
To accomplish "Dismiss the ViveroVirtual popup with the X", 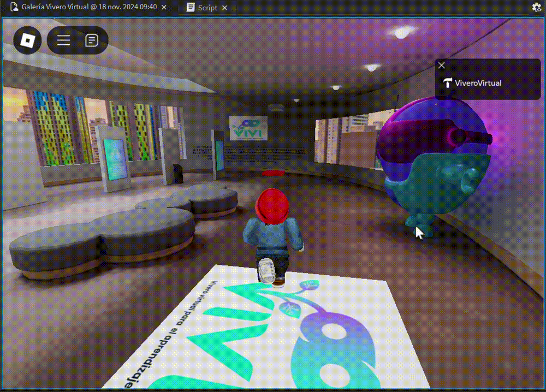I will (x=442, y=65).
